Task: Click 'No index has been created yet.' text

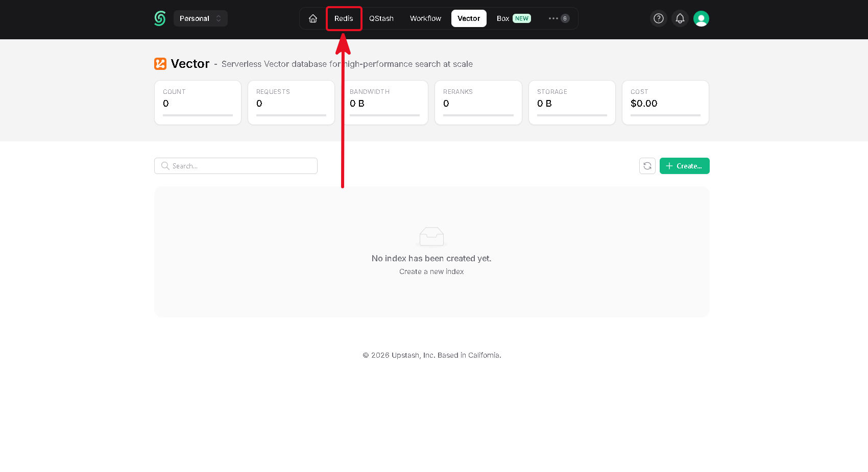Action: click(431, 258)
